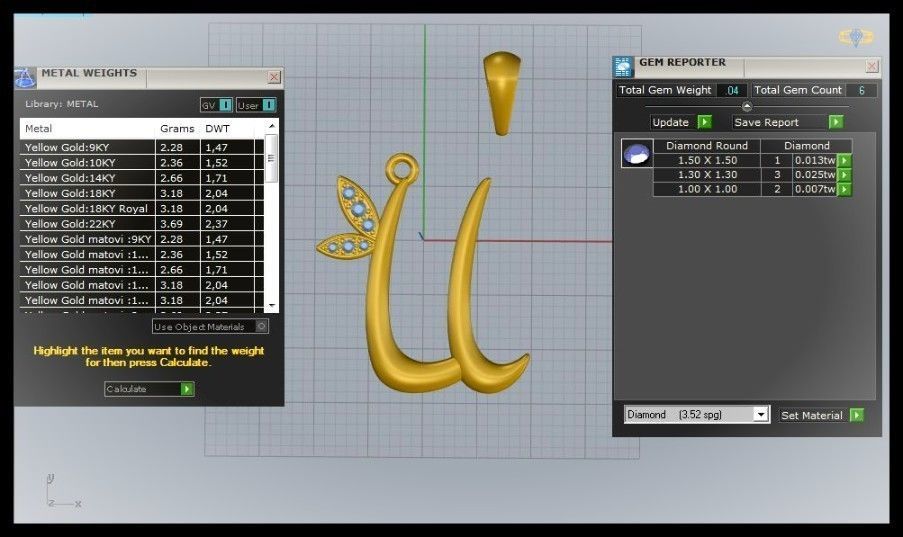Click green arrow on 1.30 X 1.30 row
The width and height of the screenshot is (903, 537).
(x=844, y=175)
